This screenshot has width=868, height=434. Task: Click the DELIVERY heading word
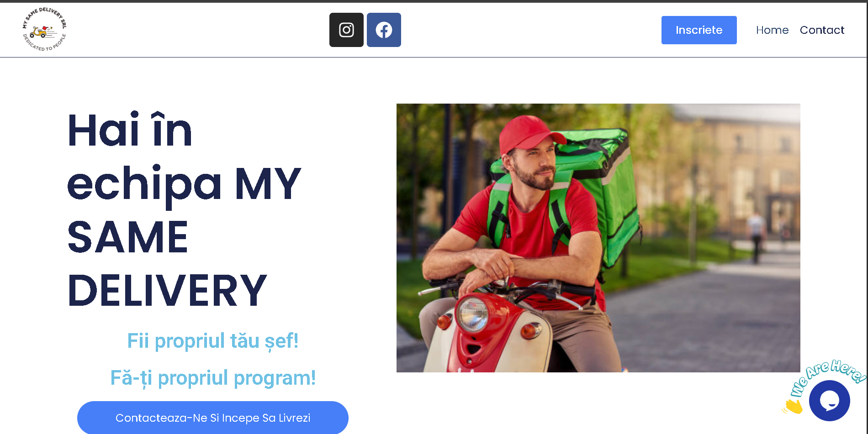tap(167, 290)
